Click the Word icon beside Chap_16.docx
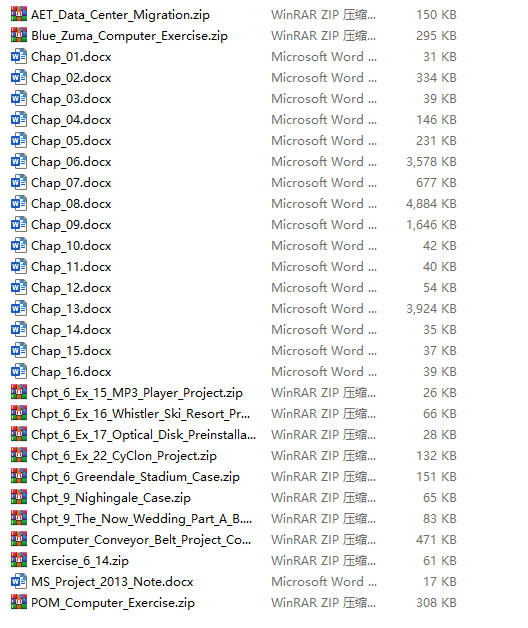The image size is (528, 628). 19,371
